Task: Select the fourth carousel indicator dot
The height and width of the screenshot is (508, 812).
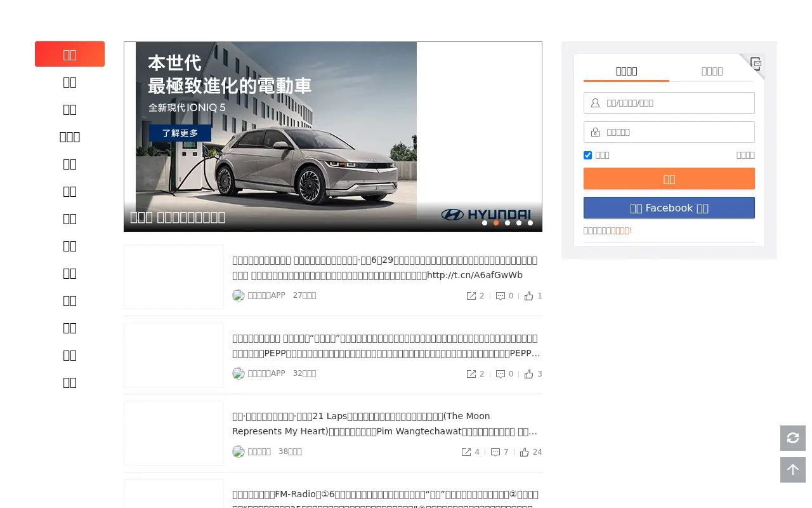Action: pos(519,223)
